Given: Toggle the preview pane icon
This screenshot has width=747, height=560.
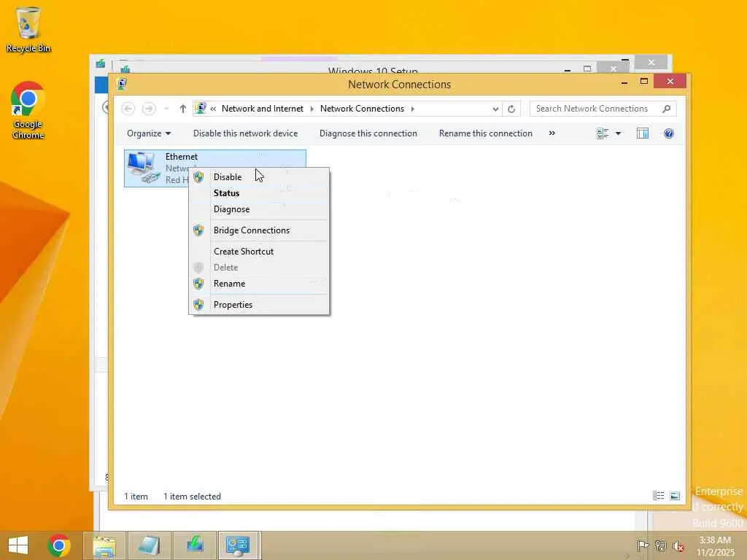Looking at the screenshot, I should point(643,134).
